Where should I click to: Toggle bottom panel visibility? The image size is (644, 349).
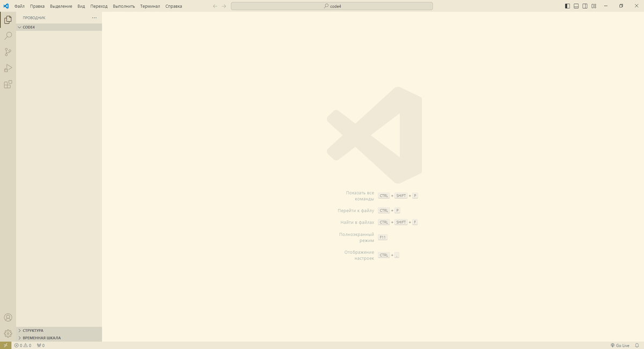point(576,6)
